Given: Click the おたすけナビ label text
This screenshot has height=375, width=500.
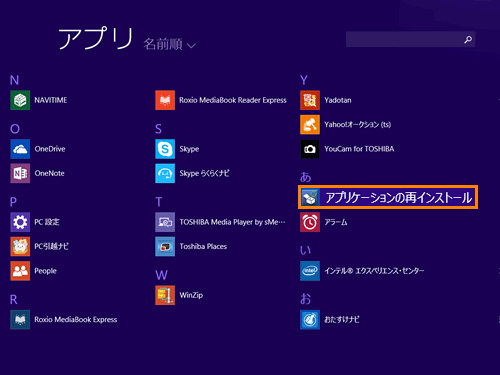Looking at the screenshot, I should 342,320.
